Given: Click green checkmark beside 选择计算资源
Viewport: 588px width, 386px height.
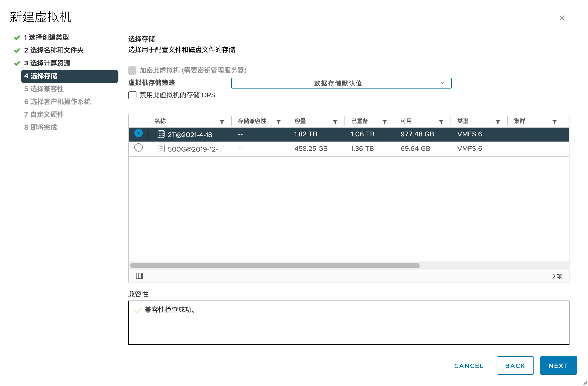Looking at the screenshot, I should (x=17, y=63).
